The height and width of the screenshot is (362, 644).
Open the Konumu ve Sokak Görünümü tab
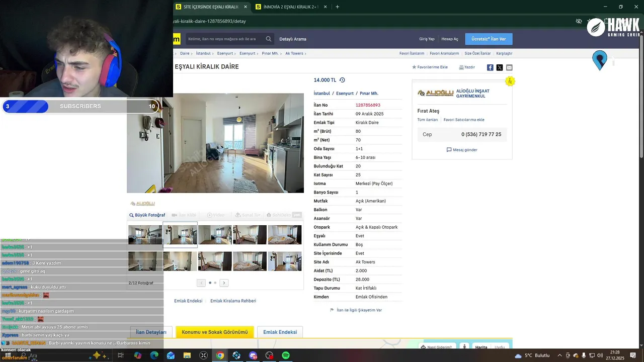coord(215,332)
